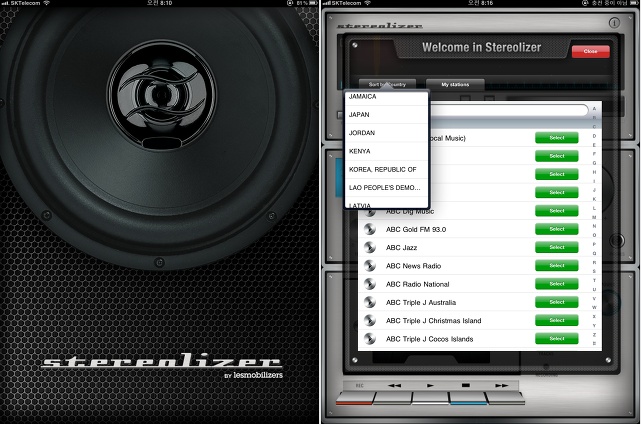Click Select for ABC News Radio
The image size is (641, 424).
coord(556,265)
